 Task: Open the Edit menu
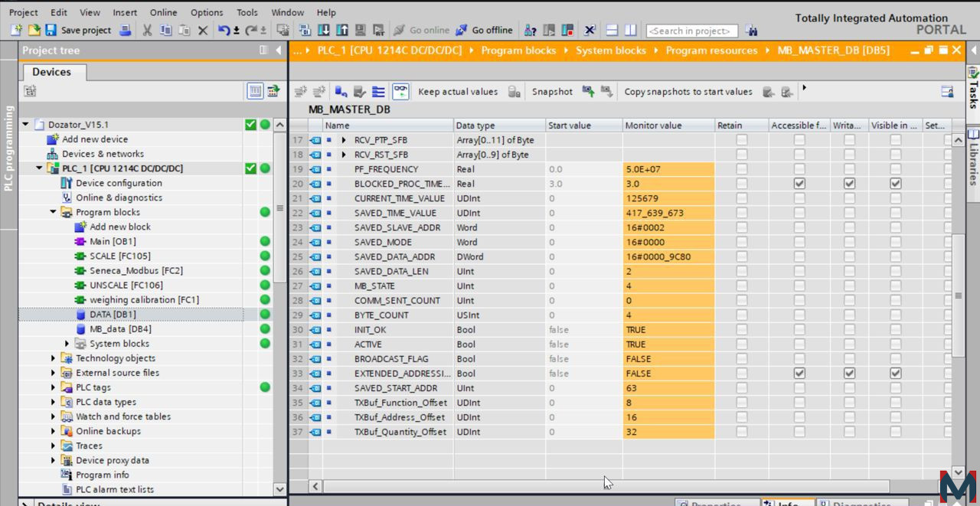point(58,12)
